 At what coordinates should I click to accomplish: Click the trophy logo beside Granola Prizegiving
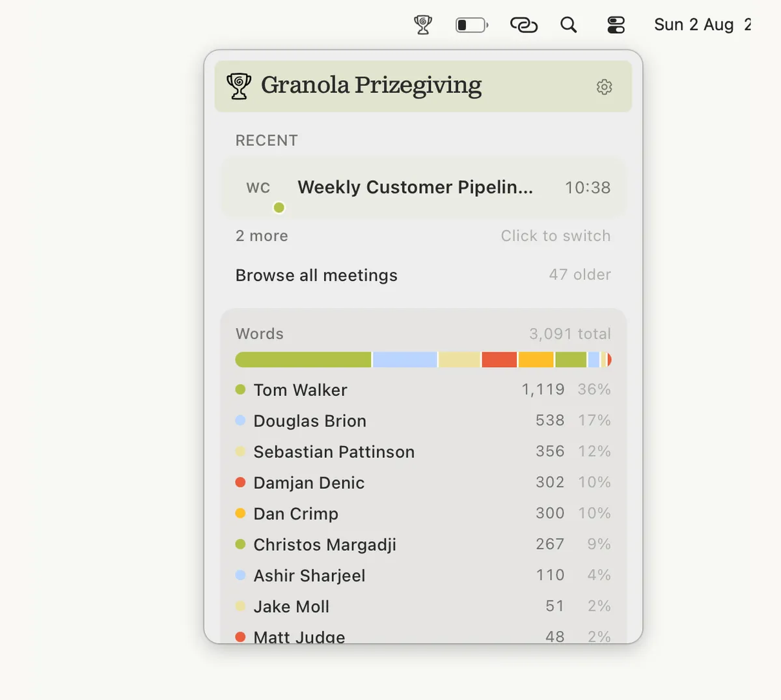pos(239,86)
